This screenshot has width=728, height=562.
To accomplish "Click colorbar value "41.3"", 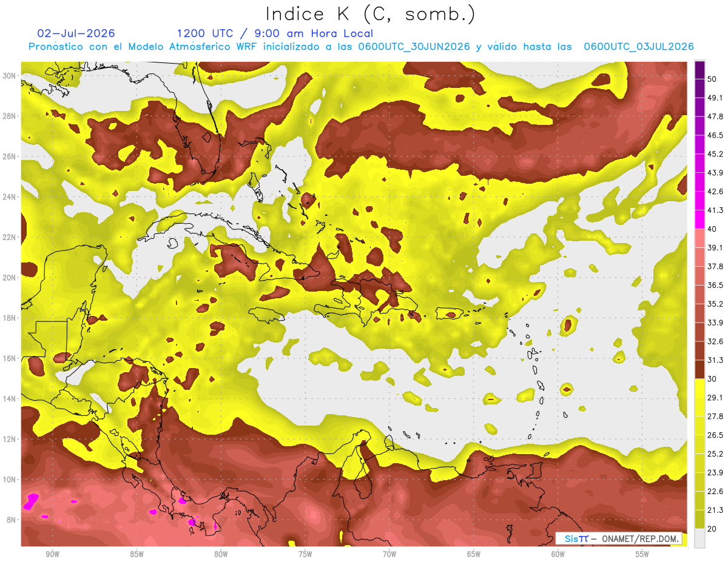I will coord(715,210).
